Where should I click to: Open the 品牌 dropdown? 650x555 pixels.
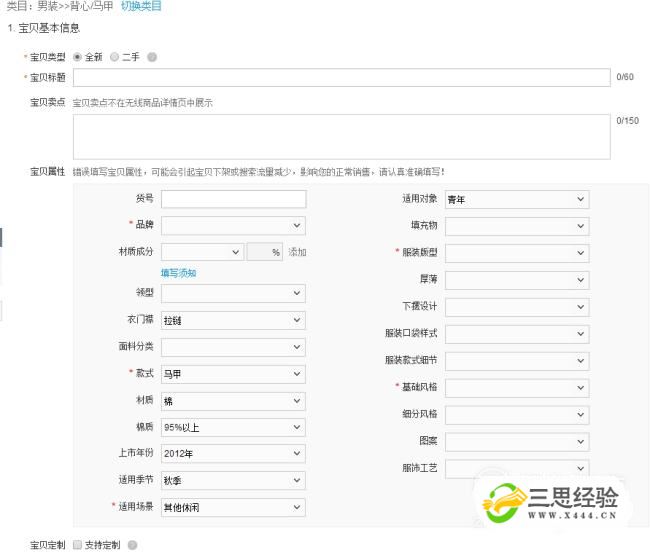[x=232, y=226]
